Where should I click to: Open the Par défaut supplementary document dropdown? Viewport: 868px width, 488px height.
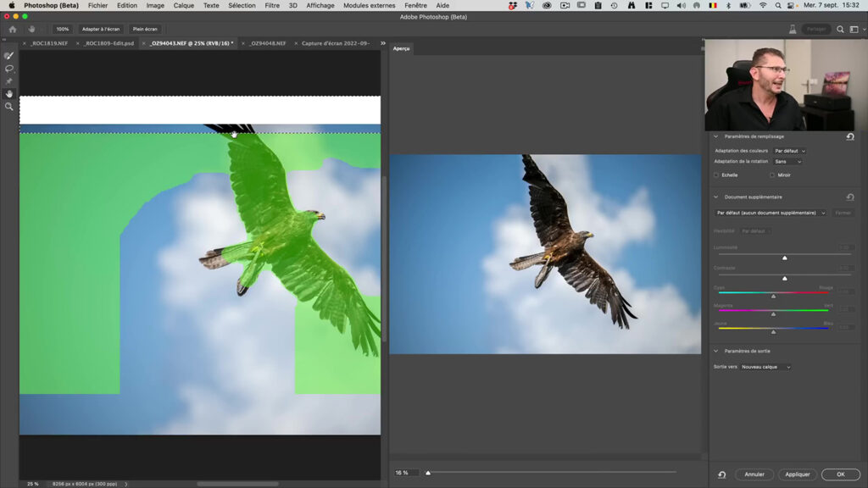pyautogui.click(x=771, y=213)
